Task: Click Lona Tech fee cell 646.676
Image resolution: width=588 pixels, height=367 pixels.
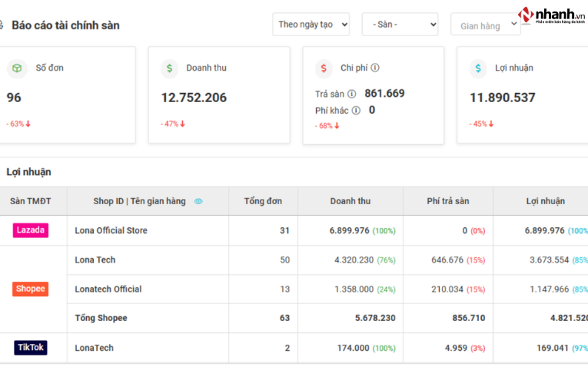Action: pyautogui.click(x=447, y=260)
